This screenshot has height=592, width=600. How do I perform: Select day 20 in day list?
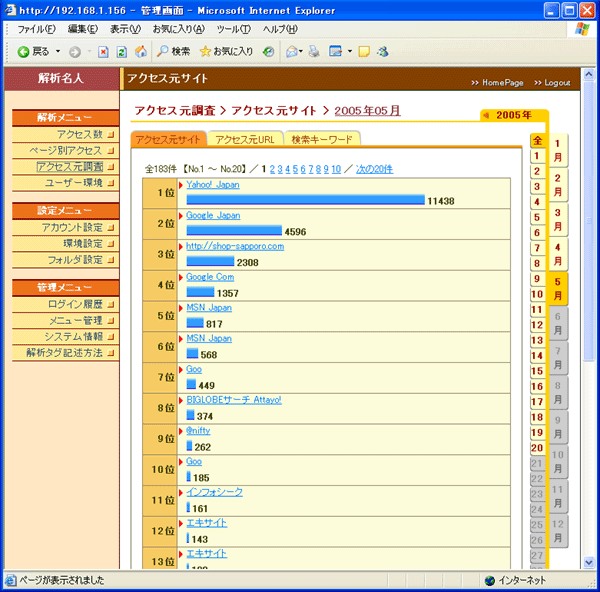[x=537, y=448]
